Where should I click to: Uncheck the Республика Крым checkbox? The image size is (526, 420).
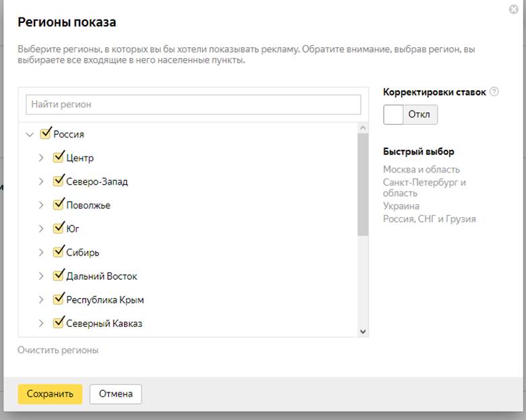[x=59, y=299]
